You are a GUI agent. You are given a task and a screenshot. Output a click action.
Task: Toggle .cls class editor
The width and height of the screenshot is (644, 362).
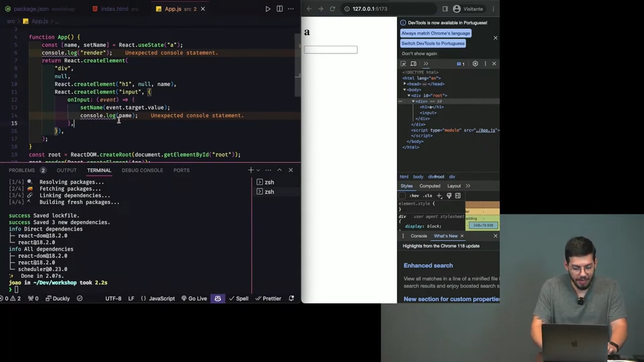(427, 196)
